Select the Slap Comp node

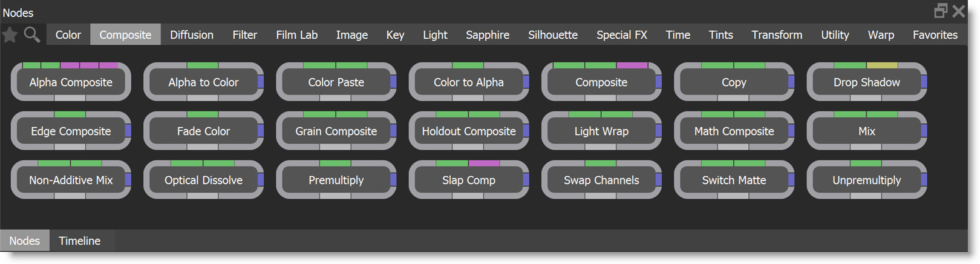click(468, 180)
